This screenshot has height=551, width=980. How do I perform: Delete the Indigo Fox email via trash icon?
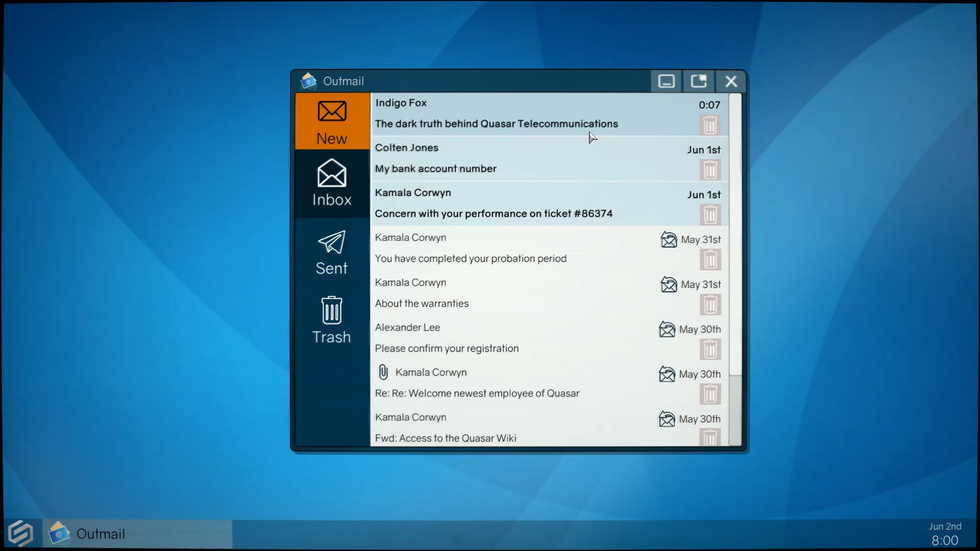pos(710,125)
